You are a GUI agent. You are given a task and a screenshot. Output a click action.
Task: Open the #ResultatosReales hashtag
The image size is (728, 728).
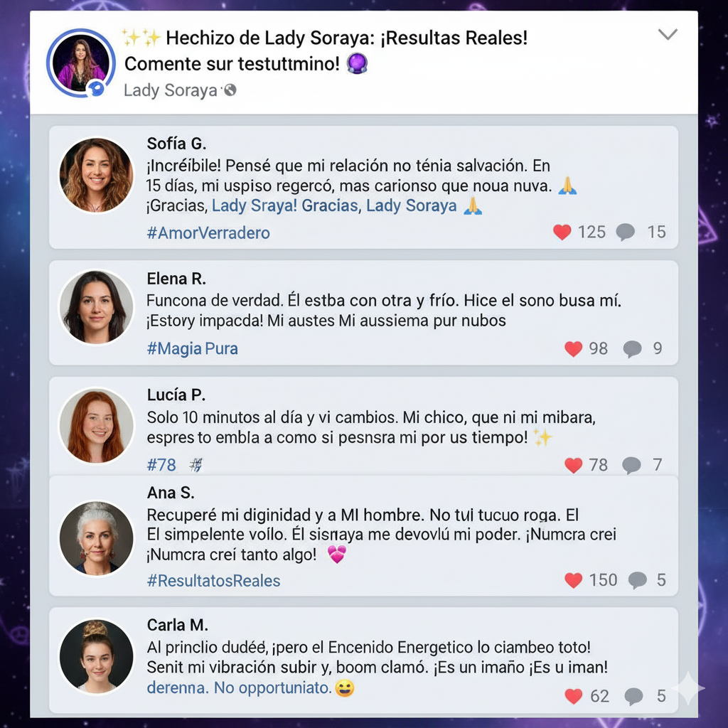point(213,580)
